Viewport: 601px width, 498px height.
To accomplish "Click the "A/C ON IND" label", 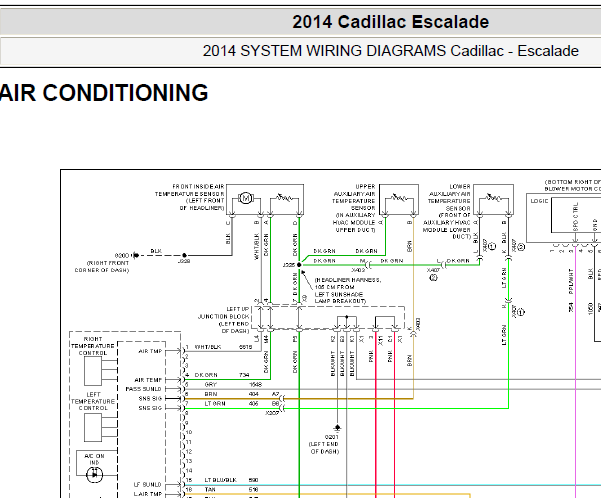I will coord(94,459).
